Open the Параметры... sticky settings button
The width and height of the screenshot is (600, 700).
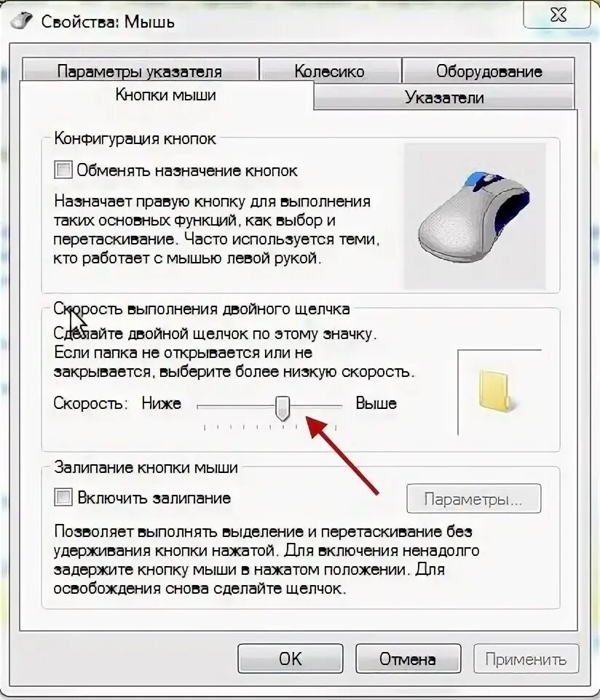(473, 498)
